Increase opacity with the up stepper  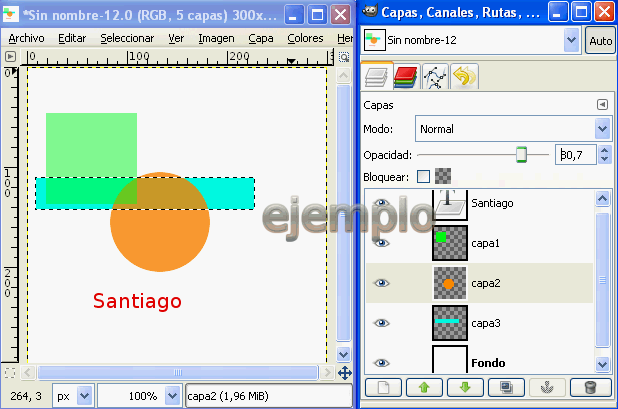coord(605,150)
